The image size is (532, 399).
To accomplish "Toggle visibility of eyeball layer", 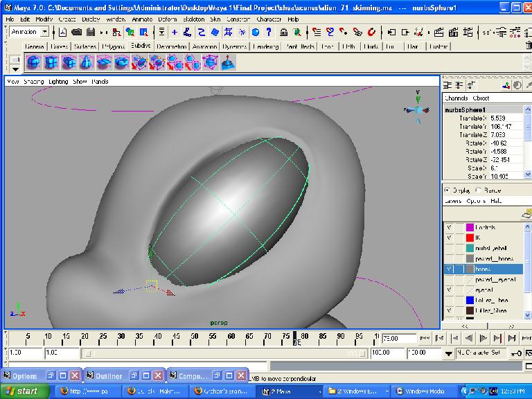I will (x=449, y=290).
